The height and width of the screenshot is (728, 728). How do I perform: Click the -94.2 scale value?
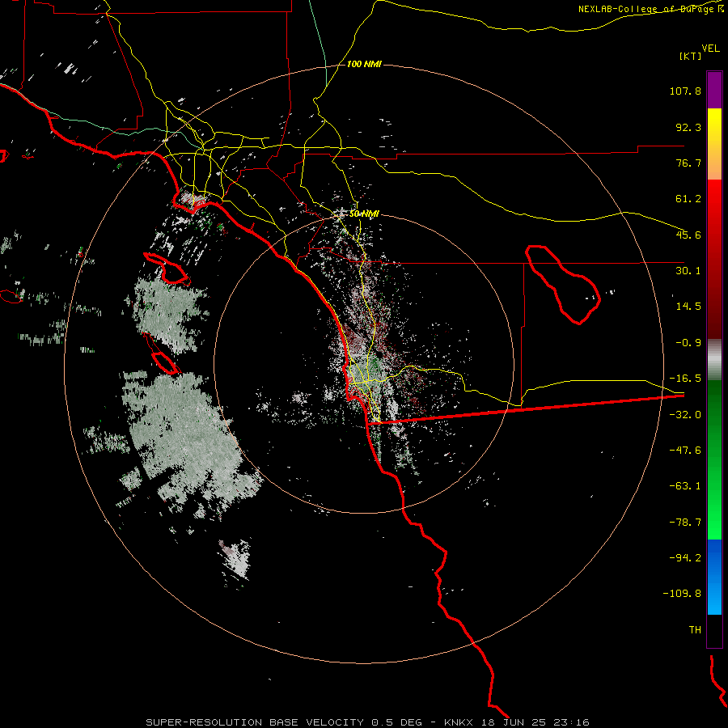[x=685, y=557]
